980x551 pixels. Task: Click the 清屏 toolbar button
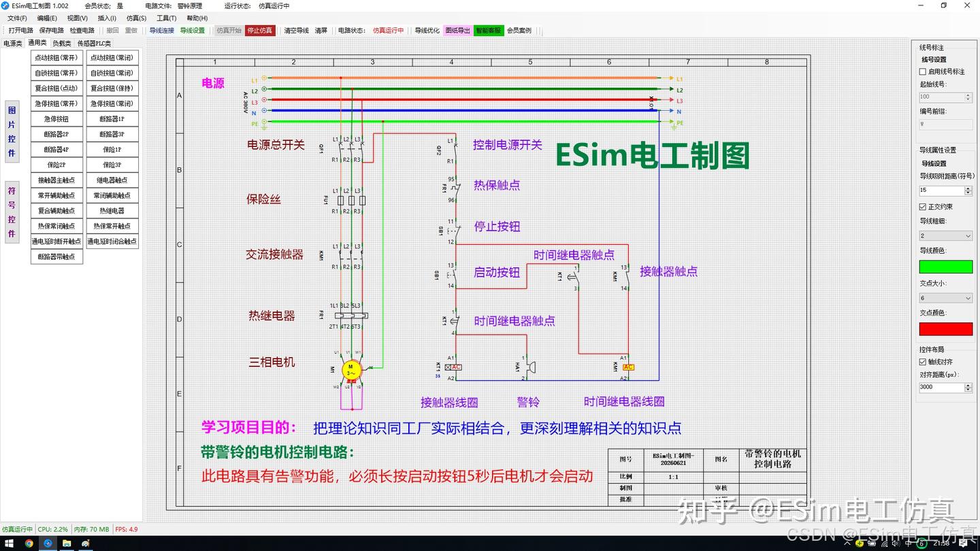point(321,31)
